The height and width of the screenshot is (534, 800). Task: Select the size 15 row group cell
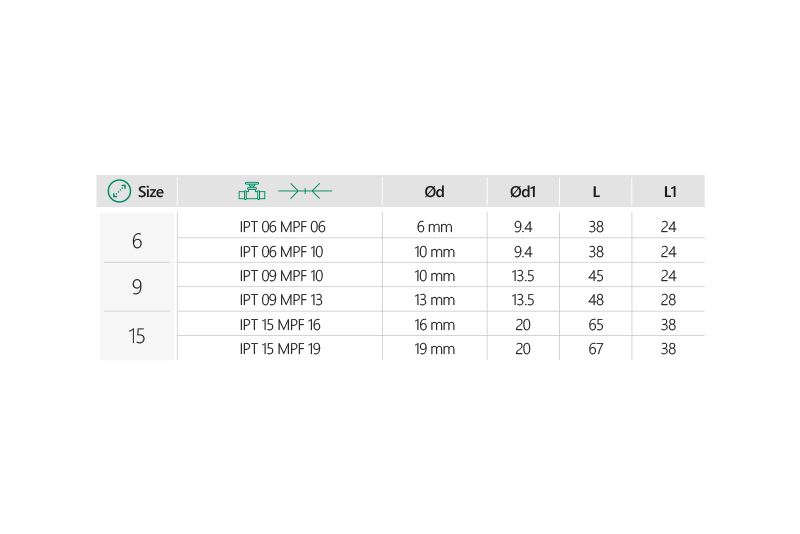pyautogui.click(x=137, y=336)
